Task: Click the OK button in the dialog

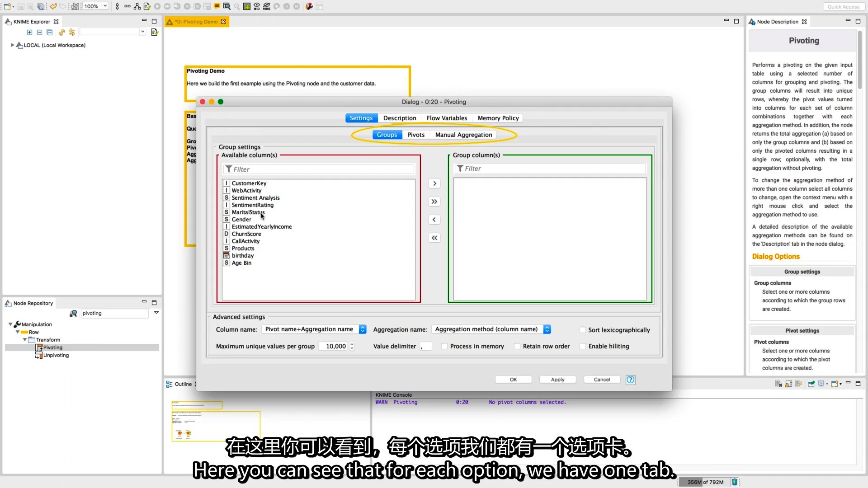Action: click(x=514, y=380)
